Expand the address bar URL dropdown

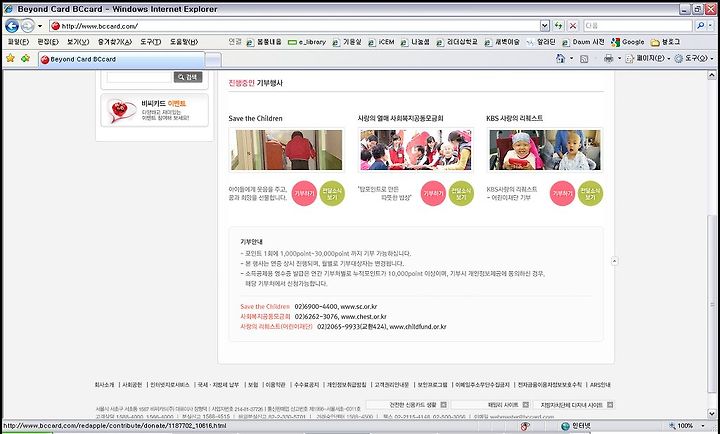[x=545, y=26]
